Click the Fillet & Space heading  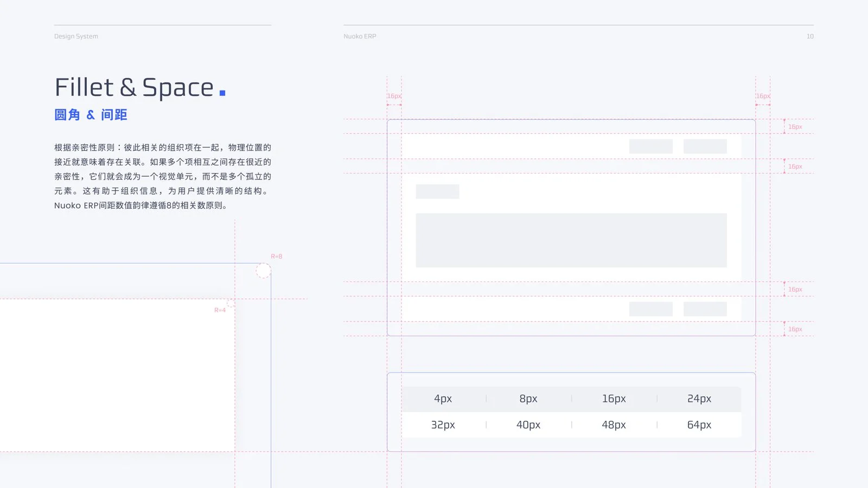coord(135,87)
